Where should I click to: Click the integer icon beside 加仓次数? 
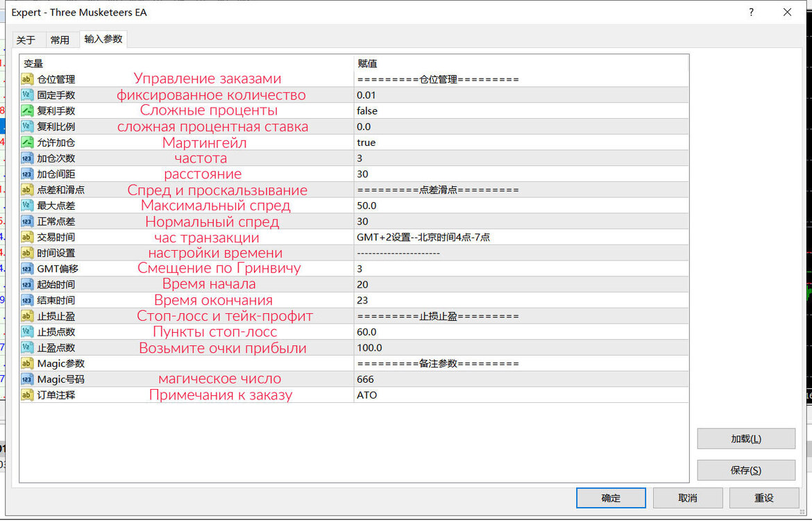pos(27,158)
